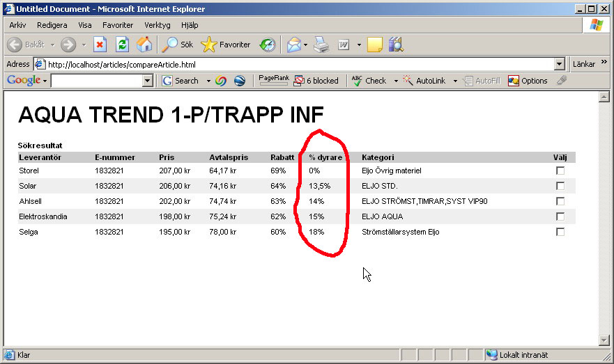
Task: Click the vertical scrollbar up arrow
Action: [604, 96]
